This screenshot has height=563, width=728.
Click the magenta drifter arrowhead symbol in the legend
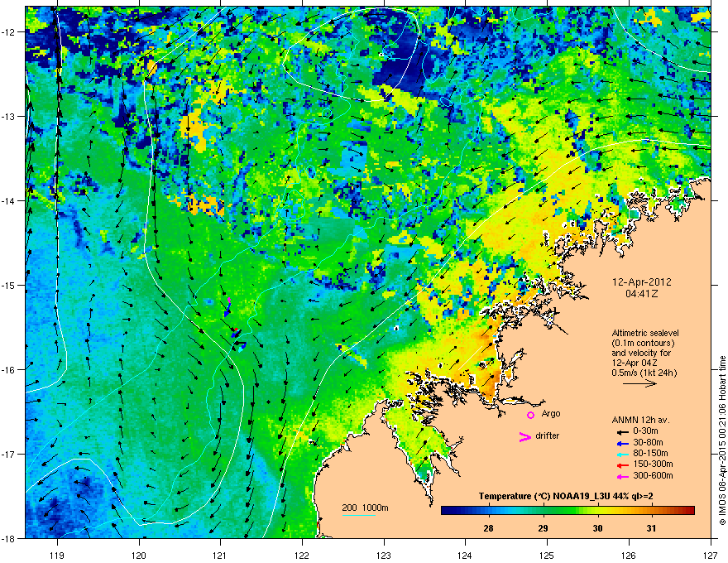[525, 436]
